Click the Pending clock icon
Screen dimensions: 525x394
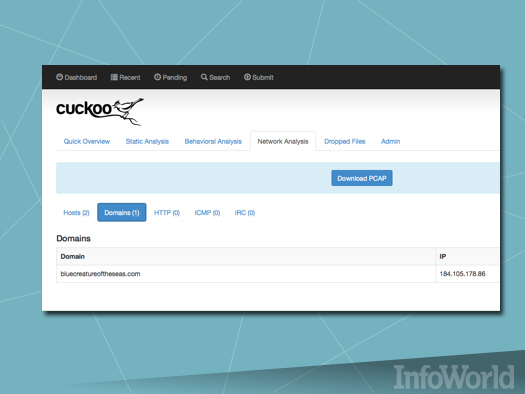point(157,77)
